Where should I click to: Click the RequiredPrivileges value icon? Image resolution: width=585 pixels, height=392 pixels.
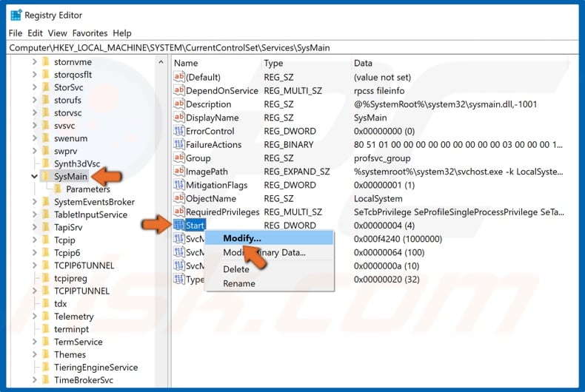(179, 212)
